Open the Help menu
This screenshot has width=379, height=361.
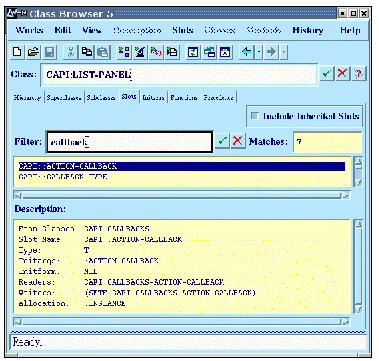tap(350, 30)
